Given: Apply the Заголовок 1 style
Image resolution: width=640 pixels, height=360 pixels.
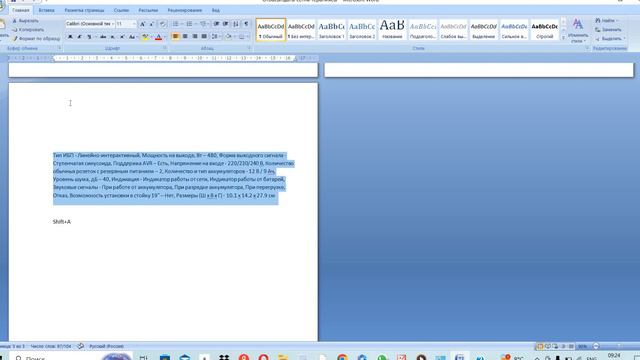Looking at the screenshot, I should [x=331, y=30].
